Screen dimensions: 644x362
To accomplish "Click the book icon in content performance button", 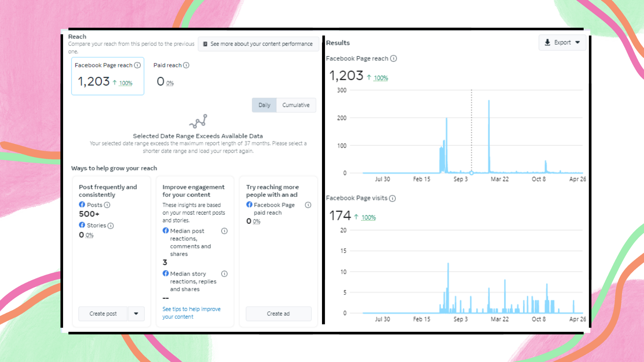I will pos(205,44).
